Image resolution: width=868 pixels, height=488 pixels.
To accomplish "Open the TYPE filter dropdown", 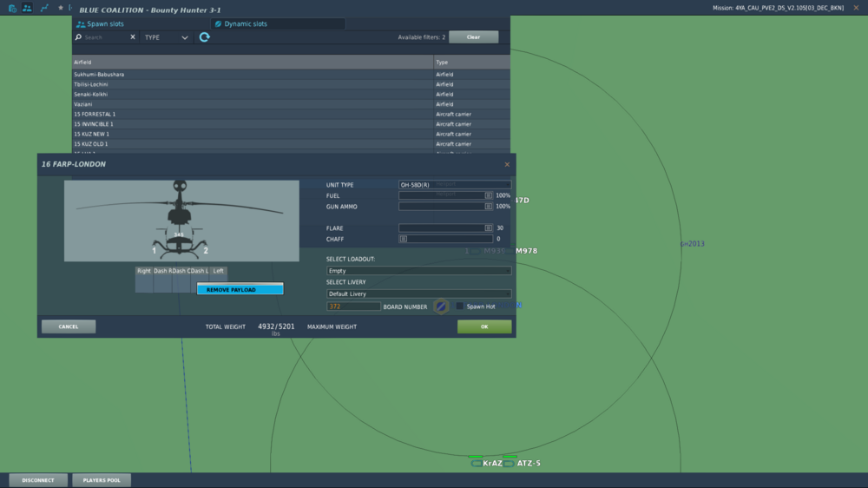I will point(166,37).
